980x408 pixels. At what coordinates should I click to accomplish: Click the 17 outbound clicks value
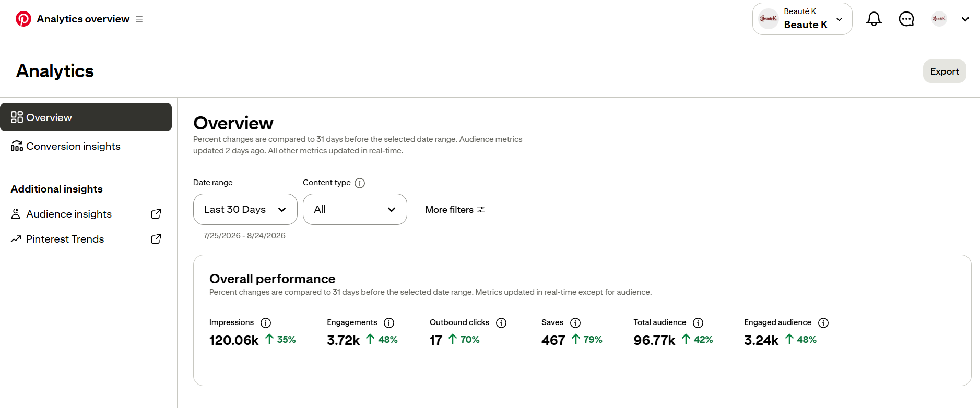[436, 340]
